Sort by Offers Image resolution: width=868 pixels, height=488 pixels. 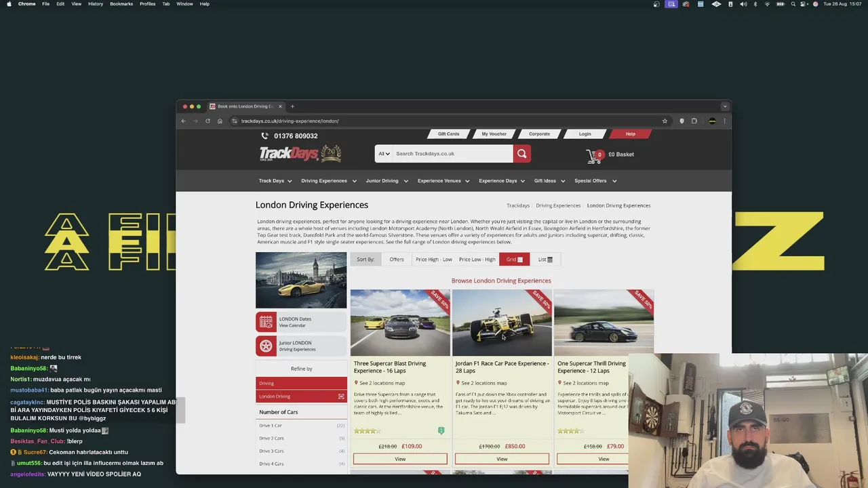(397, 260)
